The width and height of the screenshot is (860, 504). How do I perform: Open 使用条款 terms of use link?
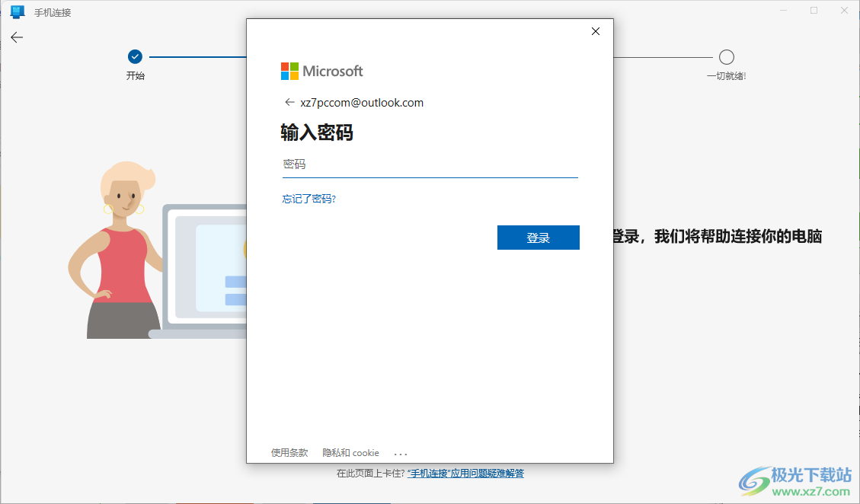(x=289, y=453)
